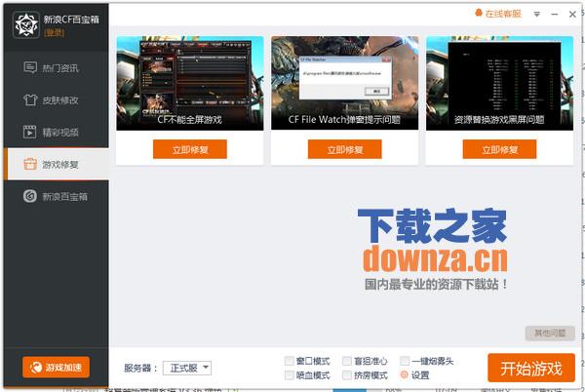
Task: Click the orange 设置 gear icon
Action: click(x=404, y=374)
